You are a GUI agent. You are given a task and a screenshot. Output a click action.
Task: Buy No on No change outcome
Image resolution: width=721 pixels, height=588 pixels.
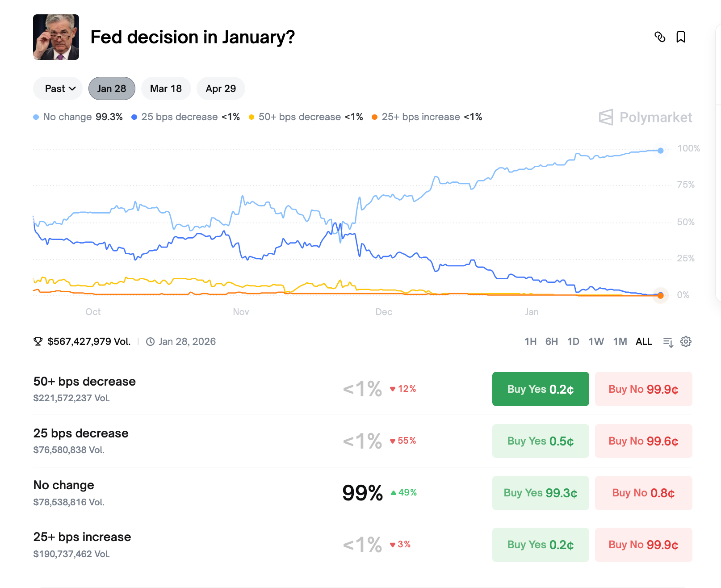tap(643, 493)
